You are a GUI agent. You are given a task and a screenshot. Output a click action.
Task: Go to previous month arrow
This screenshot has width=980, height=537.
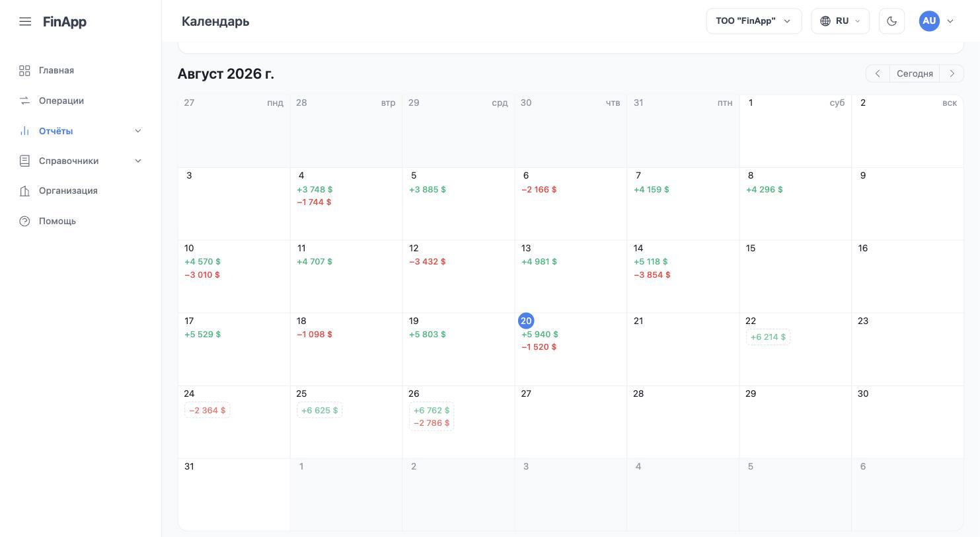point(878,73)
